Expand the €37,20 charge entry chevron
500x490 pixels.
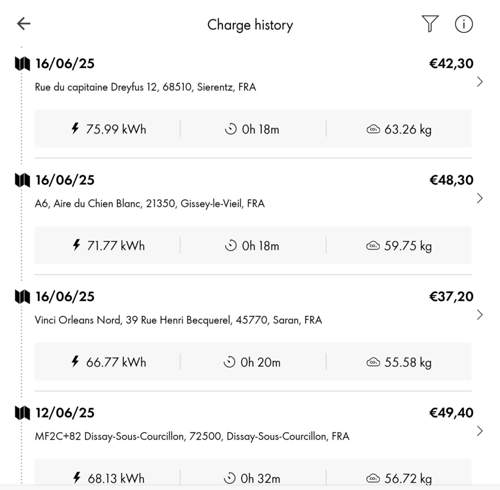[x=480, y=315]
